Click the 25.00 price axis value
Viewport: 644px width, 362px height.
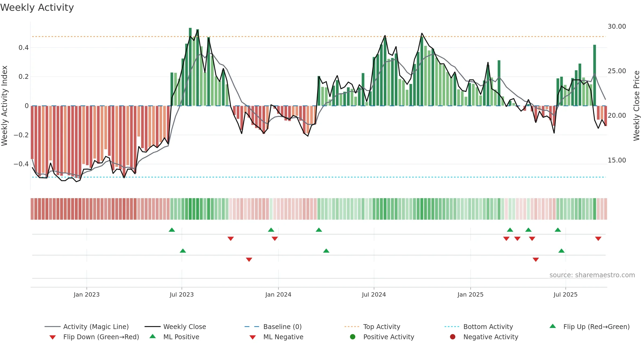point(617,71)
